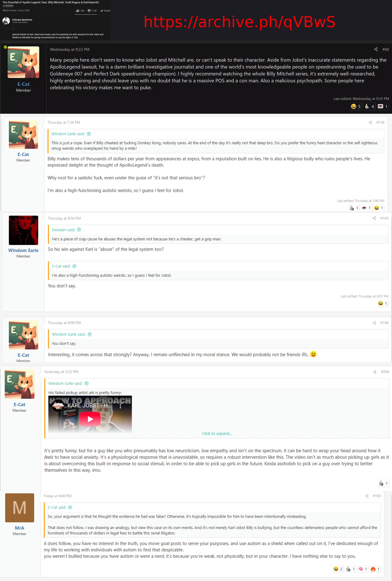This screenshot has height=581, width=392.
Task: Click share icon on post #145
Action: (374, 218)
